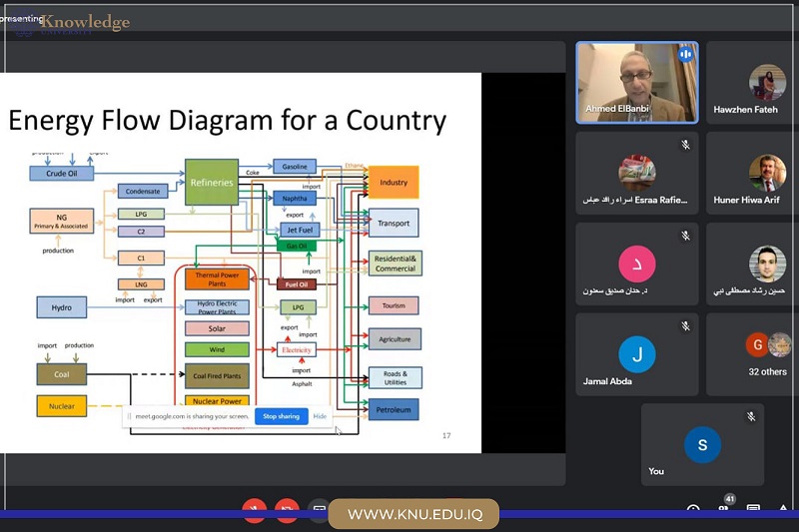Click the Crude Oil box
Image resolution: width=799 pixels, height=532 pixels.
tap(62, 174)
